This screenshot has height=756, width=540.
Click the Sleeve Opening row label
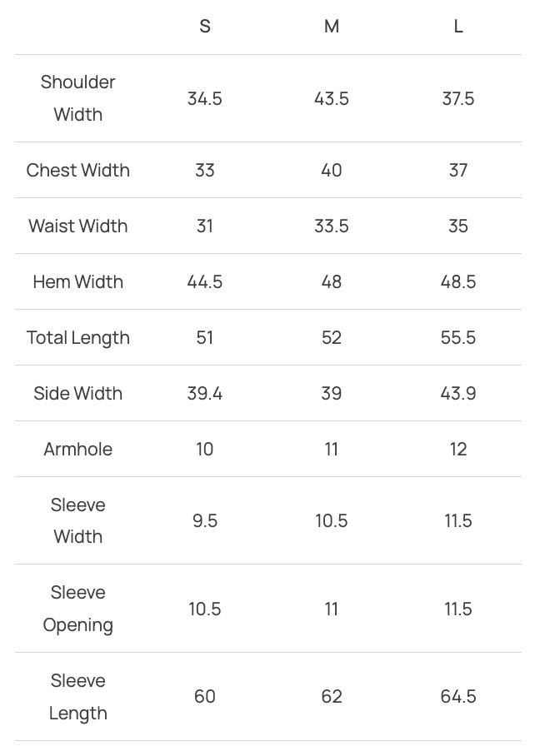(78, 609)
